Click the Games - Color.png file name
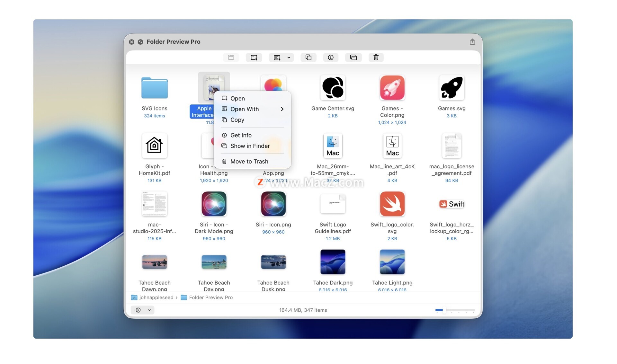Viewport: 617px width, 364px height. point(392,112)
